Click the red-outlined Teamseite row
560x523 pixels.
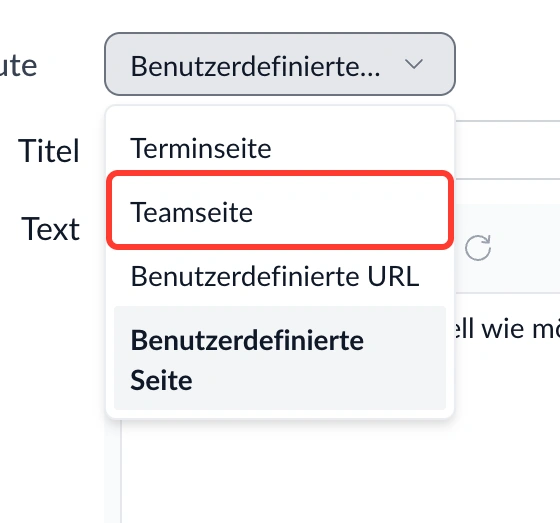tap(280, 210)
